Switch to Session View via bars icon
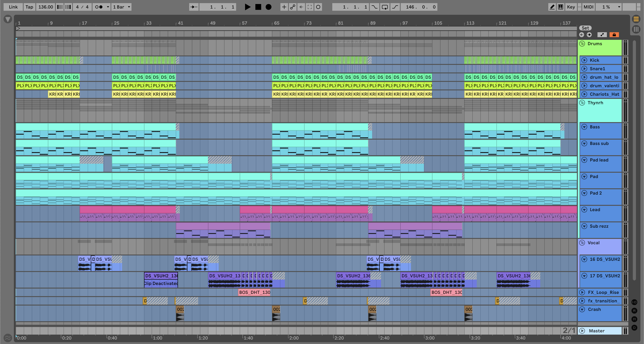The image size is (644, 344). (636, 29)
